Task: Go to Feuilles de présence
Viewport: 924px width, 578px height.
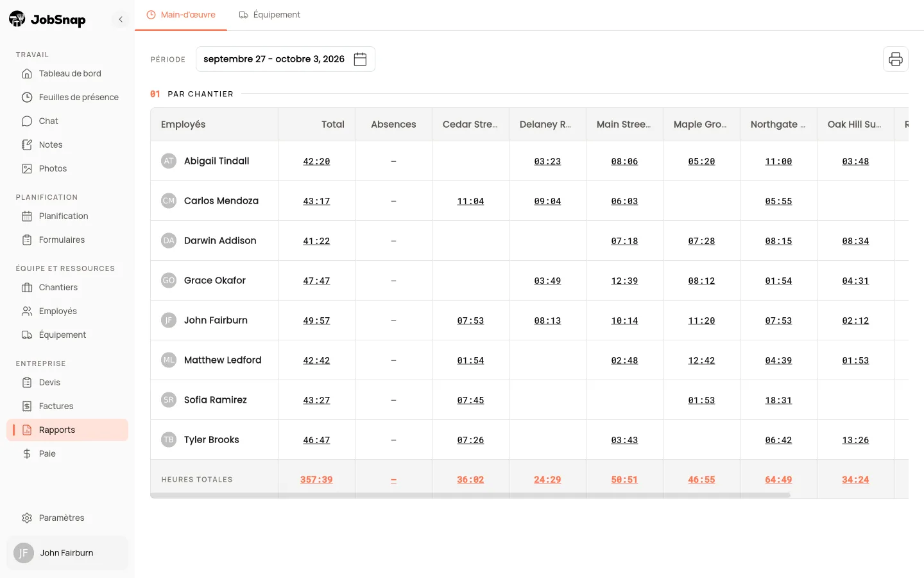Action: [x=67, y=97]
